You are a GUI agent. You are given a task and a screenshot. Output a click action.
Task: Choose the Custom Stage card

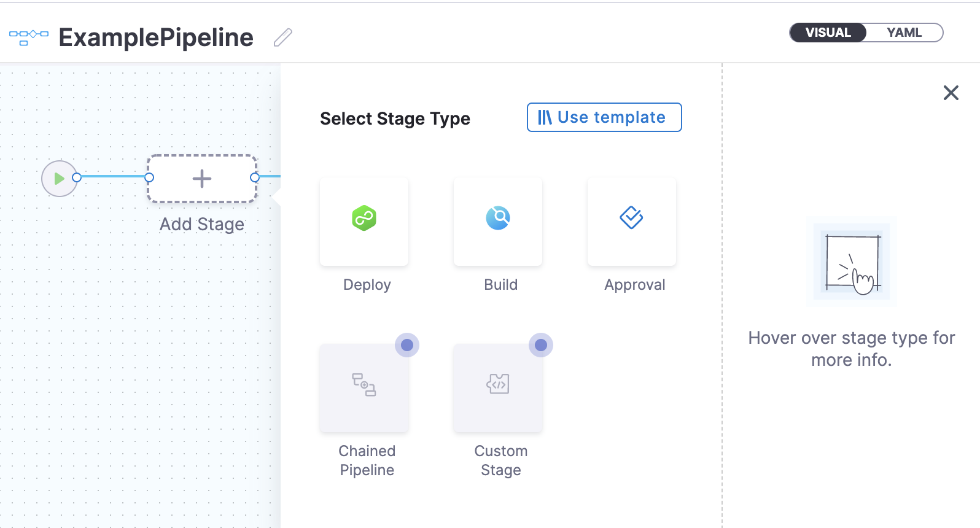coord(498,388)
